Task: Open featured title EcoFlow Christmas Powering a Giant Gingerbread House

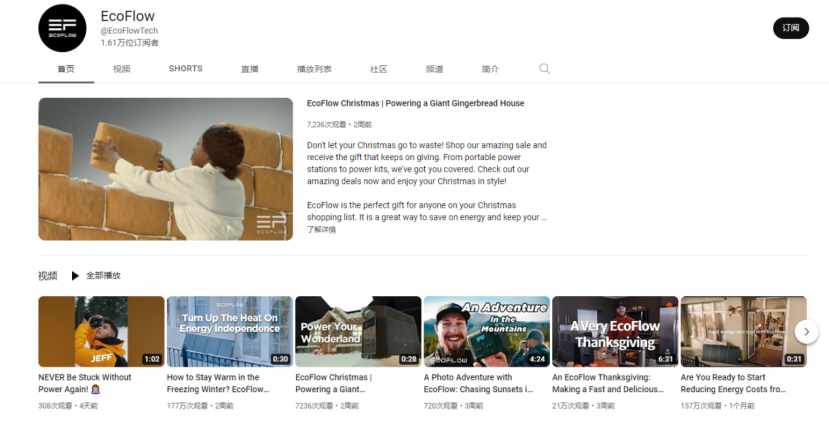Action: [416, 103]
